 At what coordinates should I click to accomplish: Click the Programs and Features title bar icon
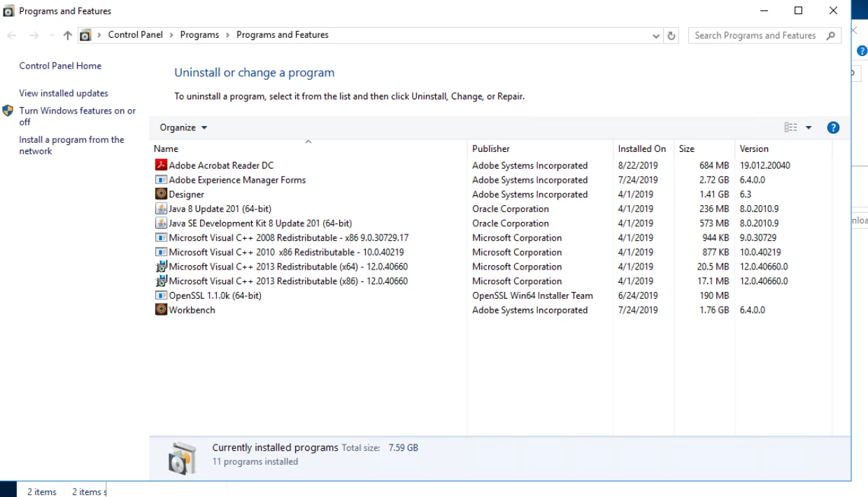pos(9,11)
